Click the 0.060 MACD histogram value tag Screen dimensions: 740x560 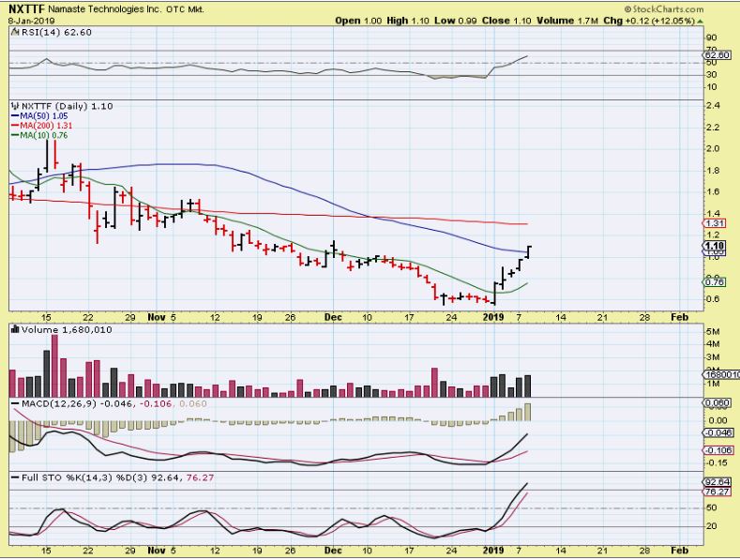[x=717, y=402]
